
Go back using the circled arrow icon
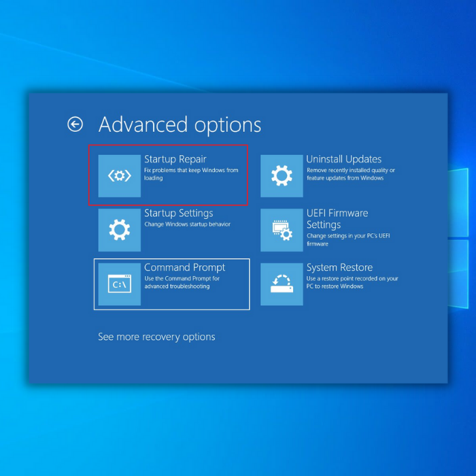pyautogui.click(x=75, y=124)
